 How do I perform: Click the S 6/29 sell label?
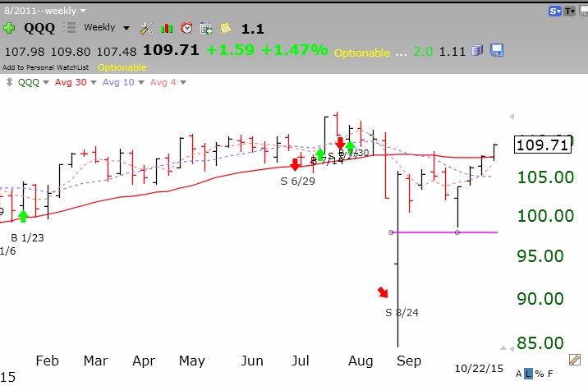298,182
